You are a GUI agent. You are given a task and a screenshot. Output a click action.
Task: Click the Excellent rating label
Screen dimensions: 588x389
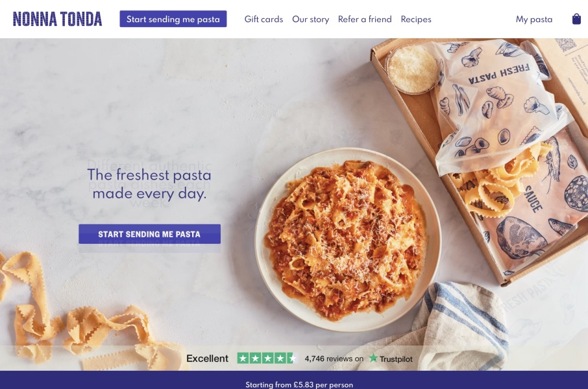[x=207, y=359]
